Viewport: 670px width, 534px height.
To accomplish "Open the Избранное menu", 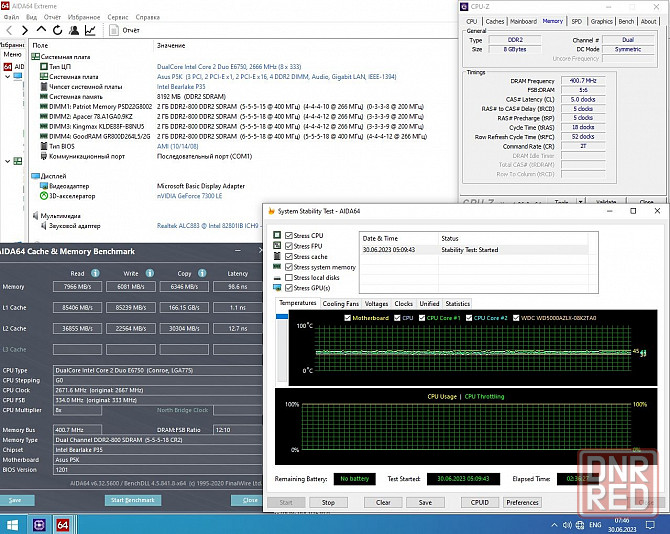I will coord(84,17).
